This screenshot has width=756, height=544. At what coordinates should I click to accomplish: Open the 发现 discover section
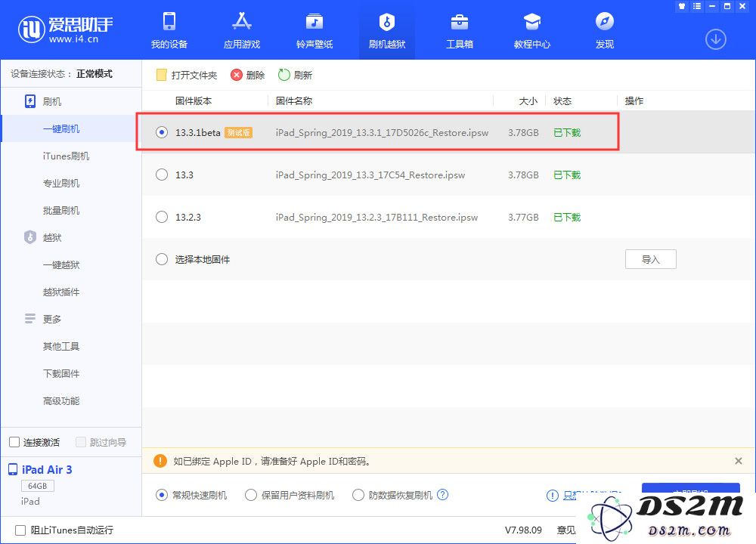point(605,31)
